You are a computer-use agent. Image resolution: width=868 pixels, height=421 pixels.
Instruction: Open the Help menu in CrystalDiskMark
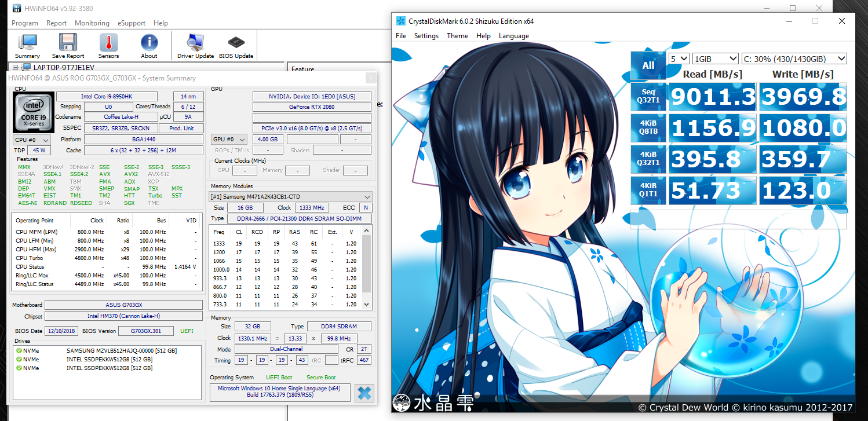click(483, 36)
